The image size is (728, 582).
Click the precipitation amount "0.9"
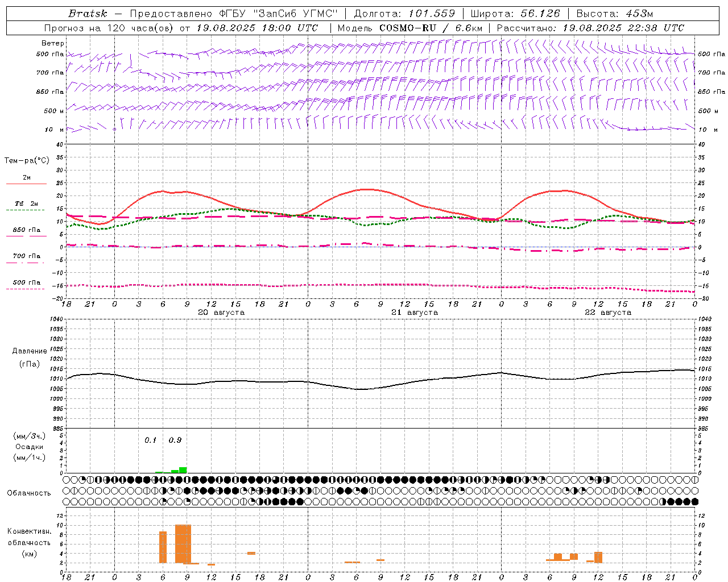175,440
